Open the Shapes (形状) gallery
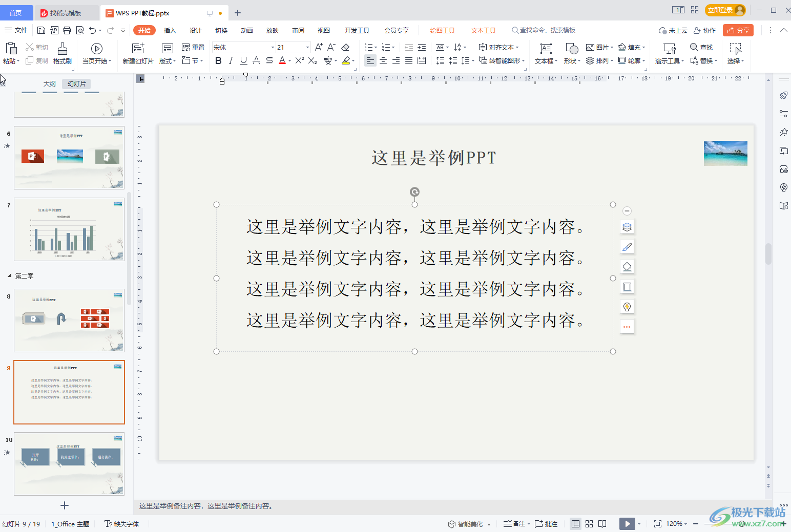 tap(572, 53)
